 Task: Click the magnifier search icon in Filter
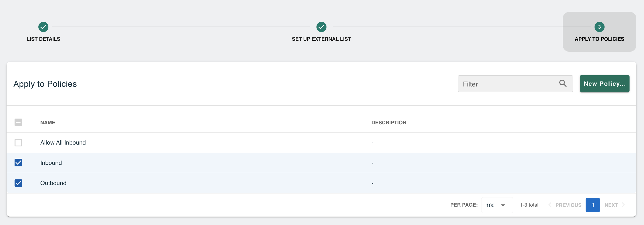563,84
